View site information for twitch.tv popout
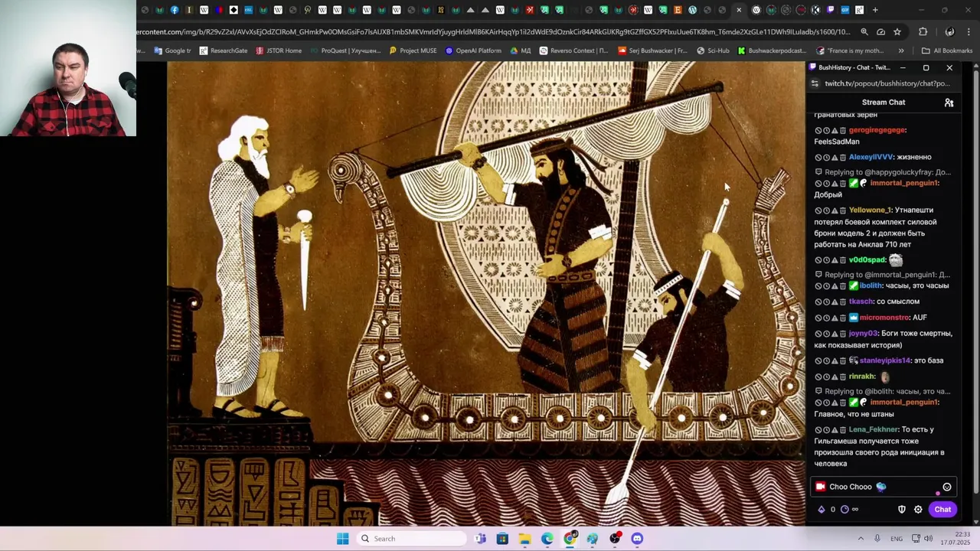 [815, 83]
